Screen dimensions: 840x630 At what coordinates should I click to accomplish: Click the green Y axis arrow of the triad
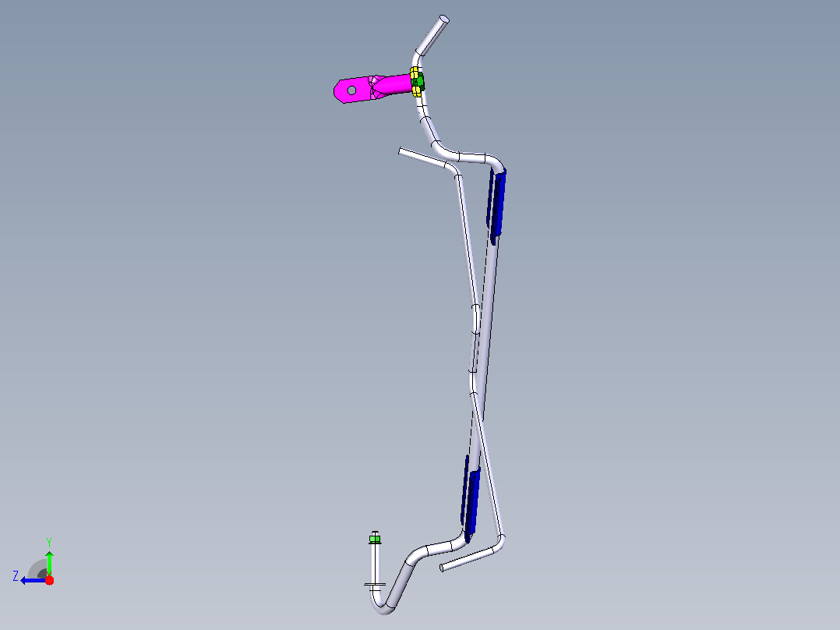(49, 562)
